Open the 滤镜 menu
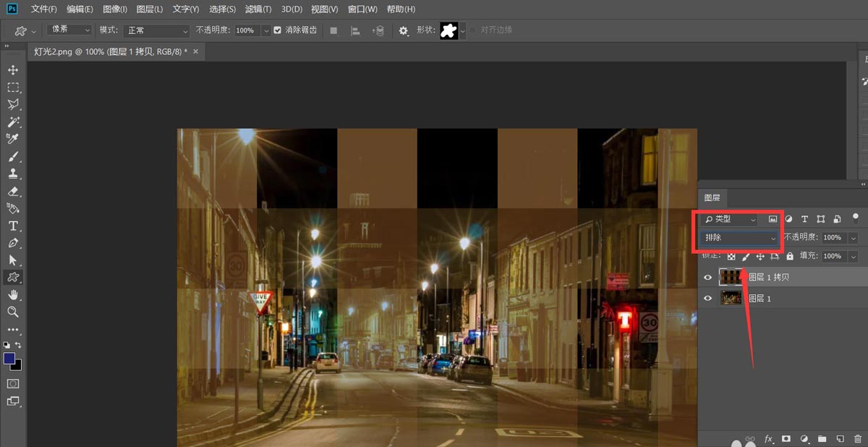Viewport: 868px width, 447px height. pyautogui.click(x=258, y=9)
